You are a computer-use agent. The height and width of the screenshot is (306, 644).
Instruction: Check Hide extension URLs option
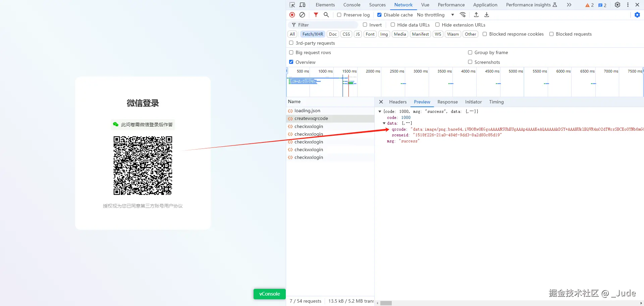[x=437, y=25]
